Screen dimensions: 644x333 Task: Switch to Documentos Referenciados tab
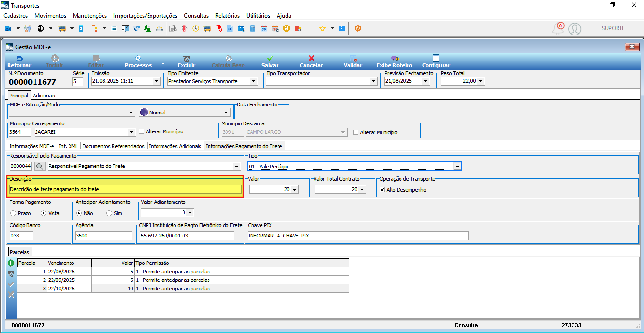click(x=113, y=146)
